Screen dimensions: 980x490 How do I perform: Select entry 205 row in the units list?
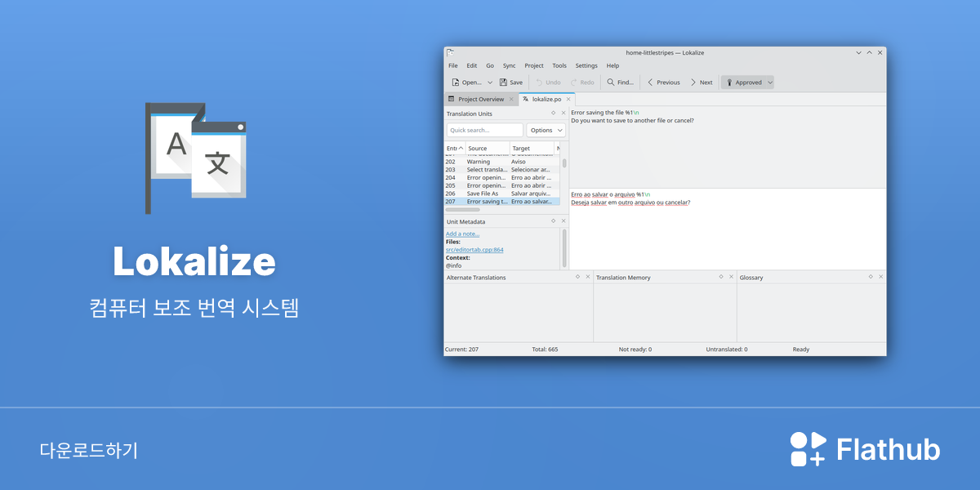(502, 185)
